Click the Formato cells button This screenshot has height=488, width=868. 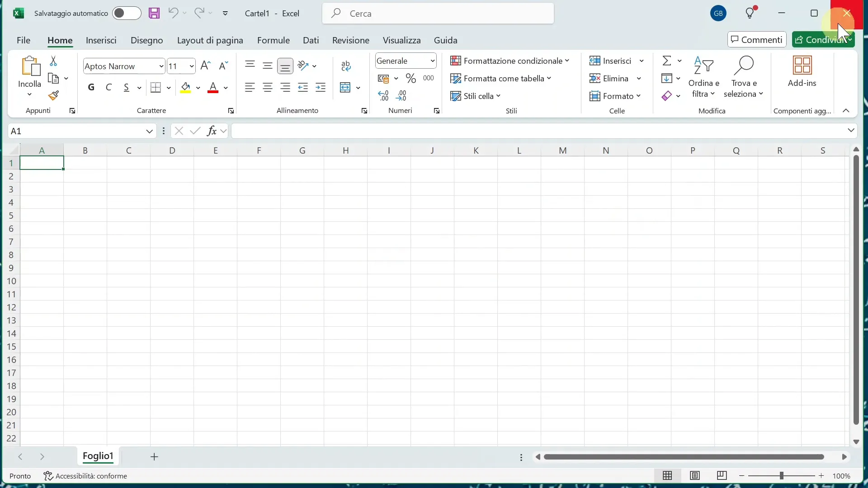[x=616, y=96]
